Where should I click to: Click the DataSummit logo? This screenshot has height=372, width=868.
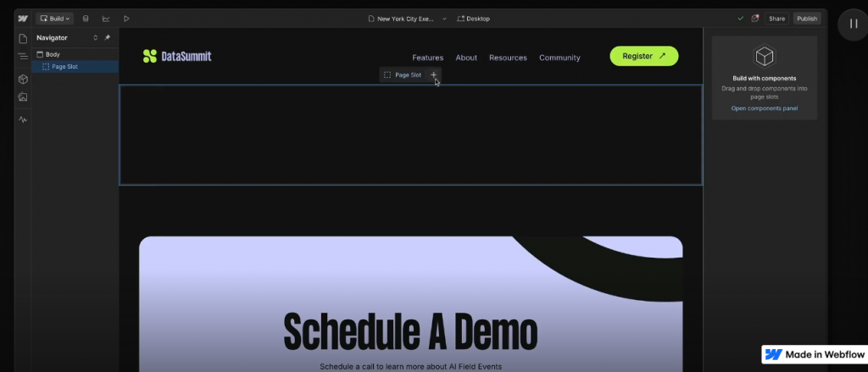click(177, 56)
